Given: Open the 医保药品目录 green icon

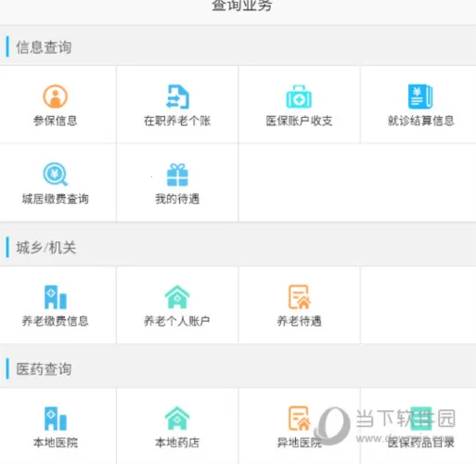Looking at the screenshot, I should point(421,419).
